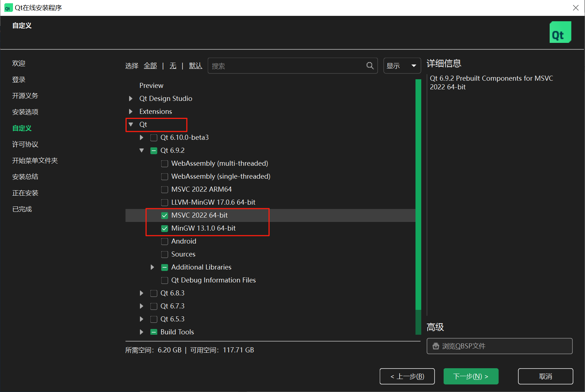The image size is (585, 392).
Task: Expand the Qt 6.8.3 node arrow
Action: pos(141,293)
